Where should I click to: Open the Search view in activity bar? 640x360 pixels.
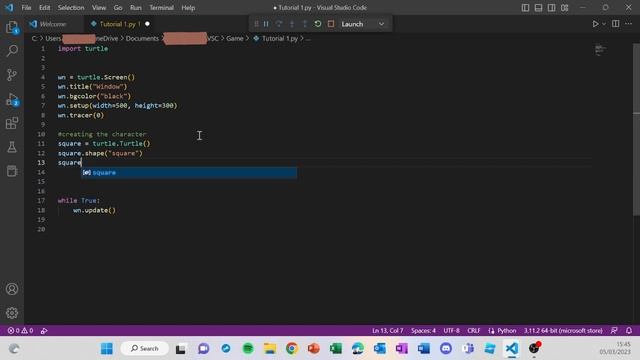tap(12, 51)
